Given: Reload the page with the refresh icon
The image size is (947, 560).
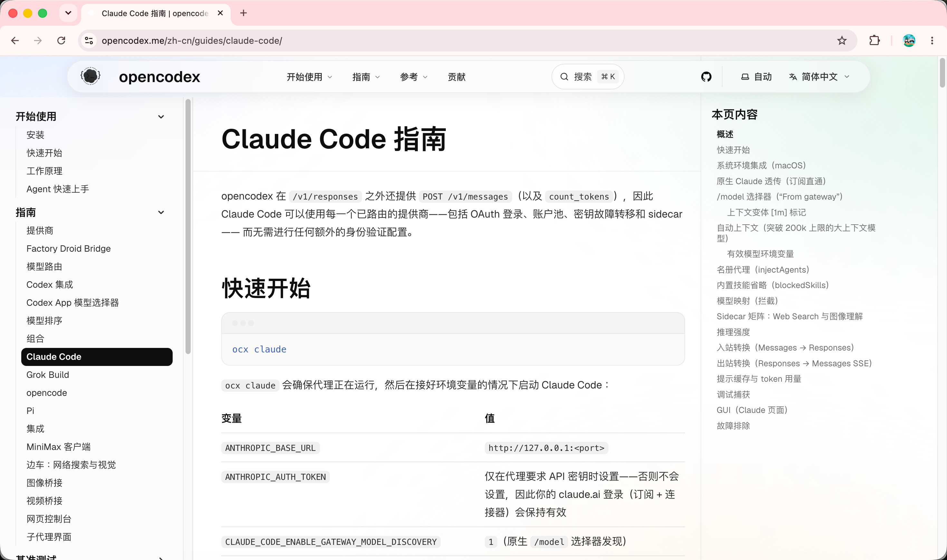Looking at the screenshot, I should coord(61,40).
